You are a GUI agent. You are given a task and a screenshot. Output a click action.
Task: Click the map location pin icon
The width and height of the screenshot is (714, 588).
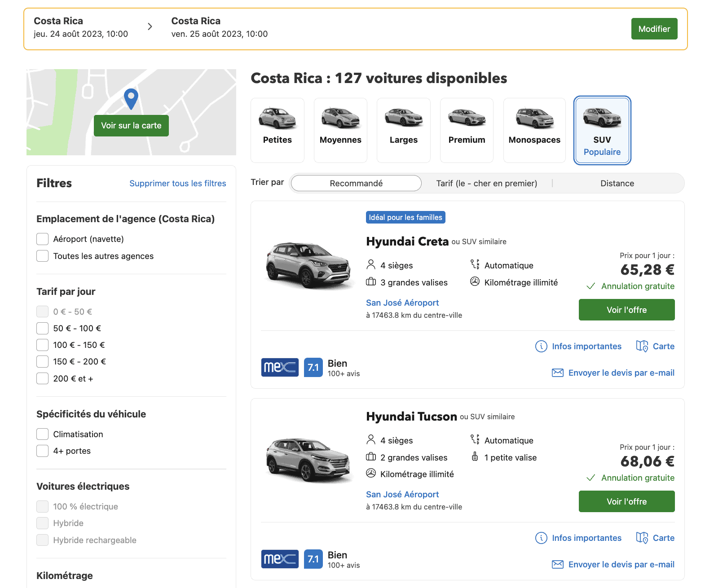(131, 99)
